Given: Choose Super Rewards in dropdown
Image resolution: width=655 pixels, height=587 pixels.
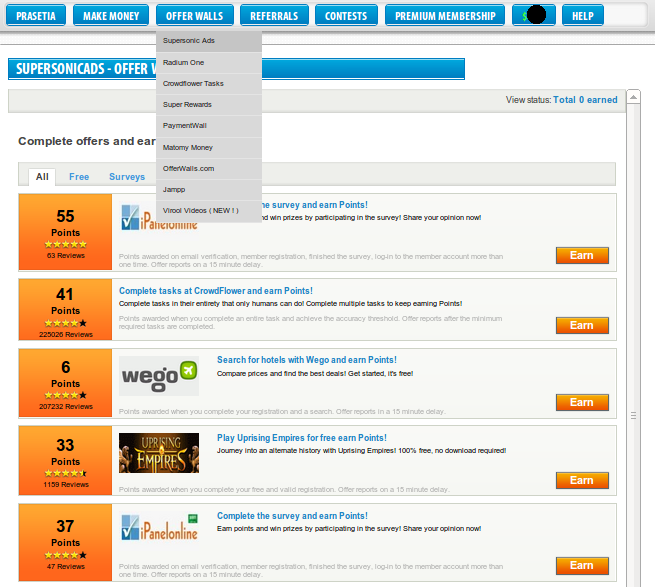Looking at the screenshot, I should point(209,104).
